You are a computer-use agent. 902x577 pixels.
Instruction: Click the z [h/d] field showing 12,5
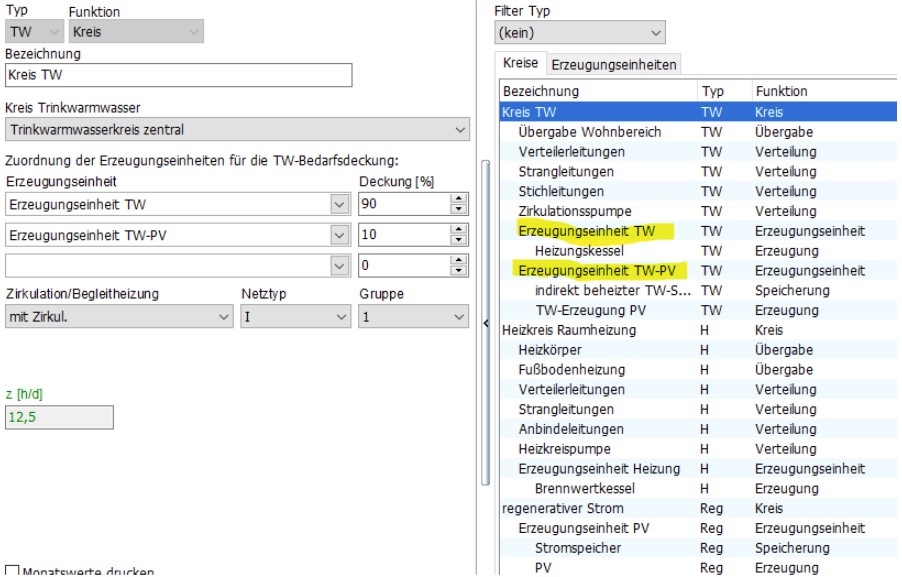(59, 417)
